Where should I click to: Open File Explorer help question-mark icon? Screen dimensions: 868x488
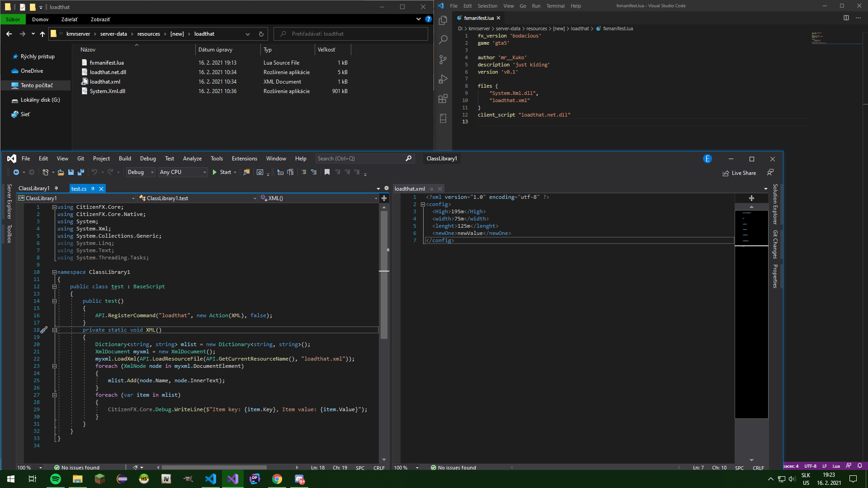pyautogui.click(x=428, y=19)
